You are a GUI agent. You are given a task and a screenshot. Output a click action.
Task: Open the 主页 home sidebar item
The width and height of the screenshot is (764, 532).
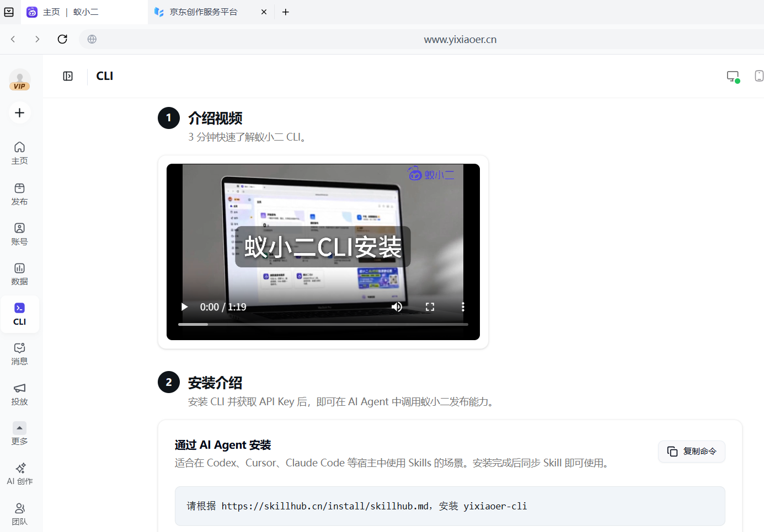19,153
